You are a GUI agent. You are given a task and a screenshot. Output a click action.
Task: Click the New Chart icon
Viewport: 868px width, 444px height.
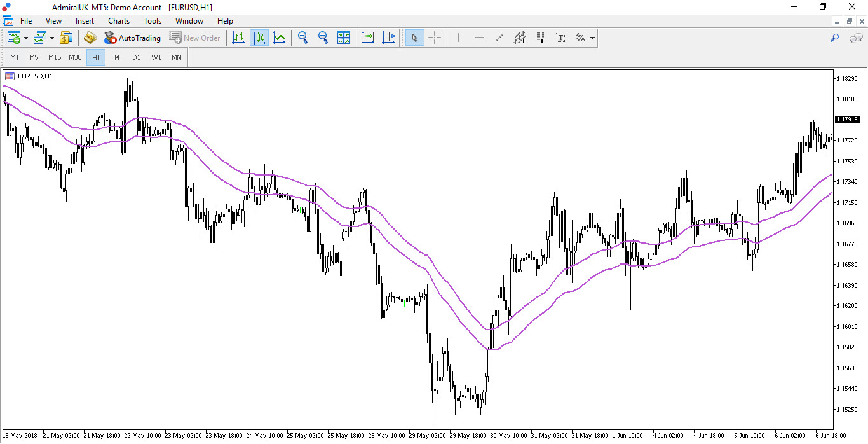[x=13, y=38]
